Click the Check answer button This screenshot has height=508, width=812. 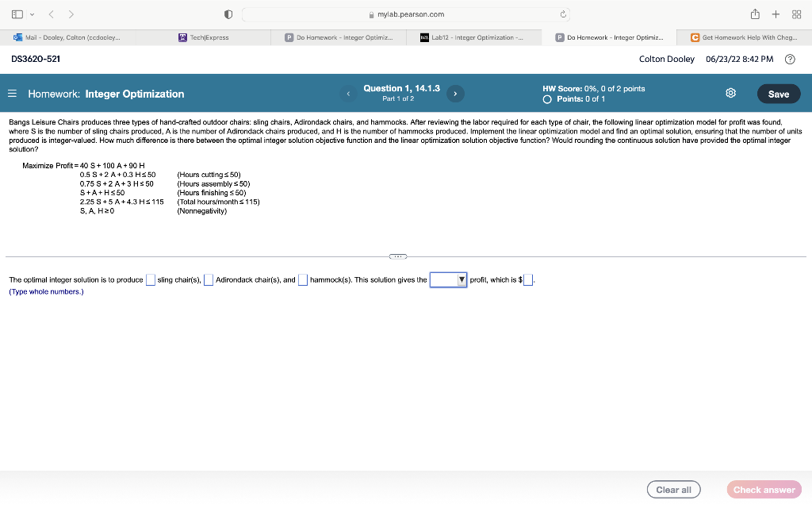coord(764,490)
